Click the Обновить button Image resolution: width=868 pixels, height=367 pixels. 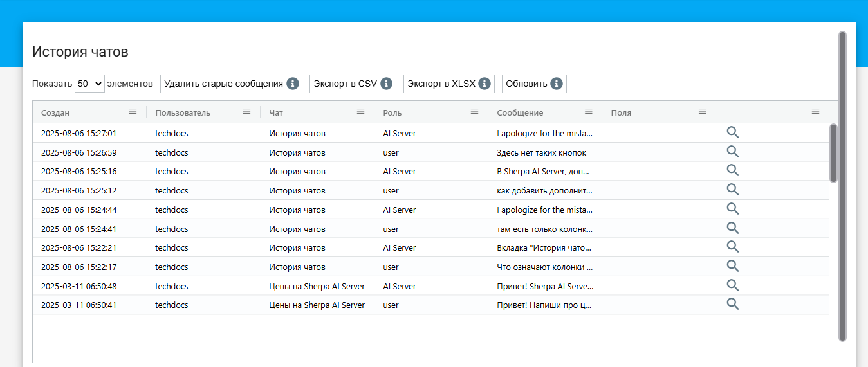click(526, 84)
